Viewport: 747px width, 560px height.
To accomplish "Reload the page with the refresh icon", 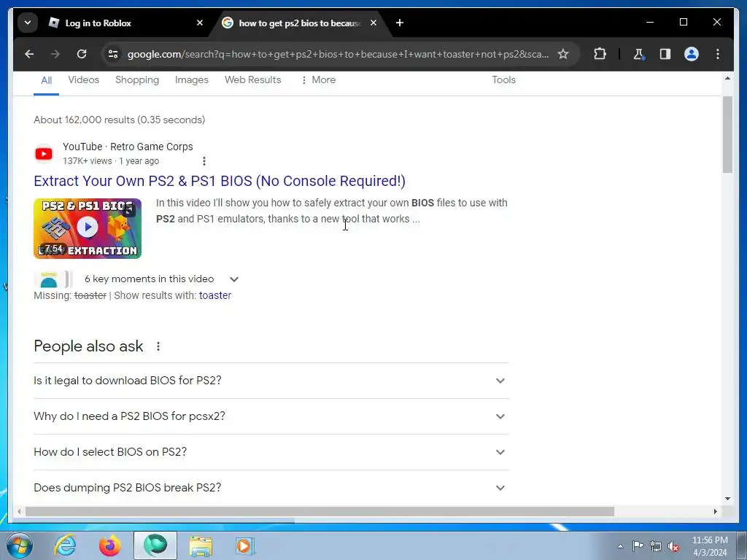I will click(82, 54).
